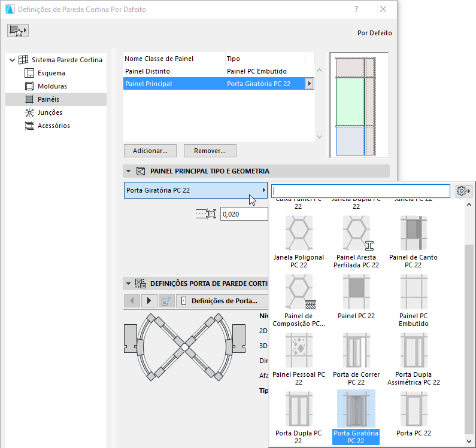Close the curtain wall settings dialog
476x448 pixels.
click(383, 10)
